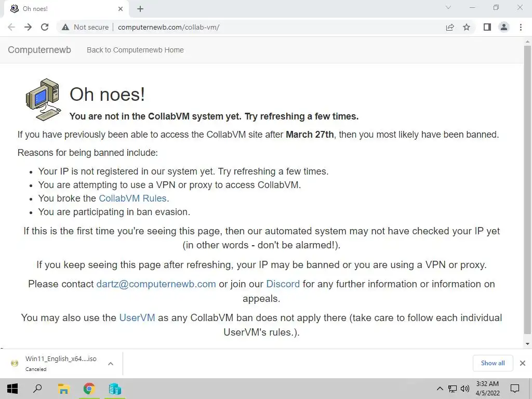
Task: View the Not secure site warning
Action: 85,27
